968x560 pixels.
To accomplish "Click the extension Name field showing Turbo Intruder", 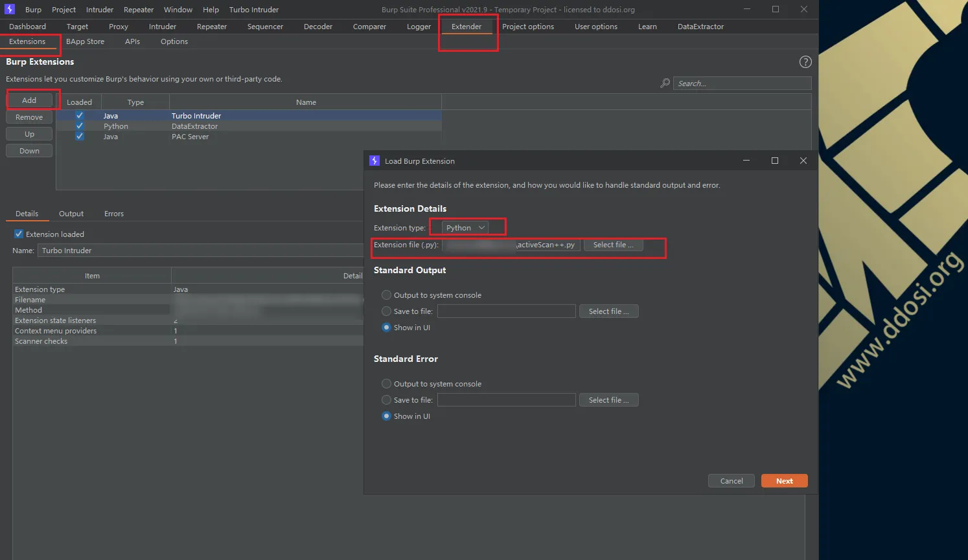I will (x=200, y=251).
